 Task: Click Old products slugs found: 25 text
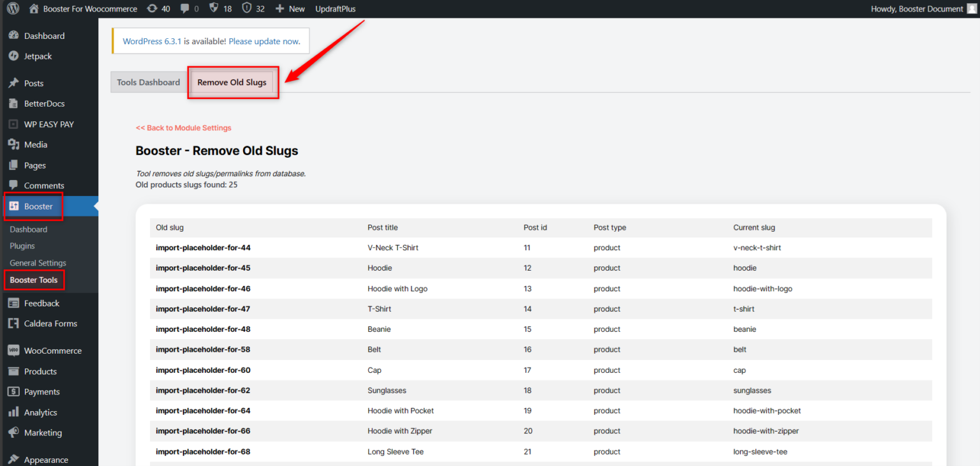(x=187, y=185)
